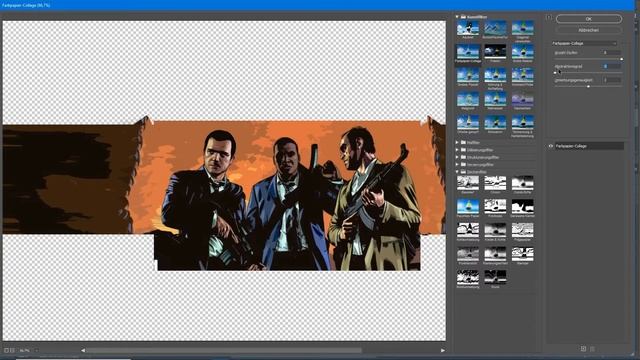Hide the filter thumbnails panel
The image size is (640, 360).
549,17
